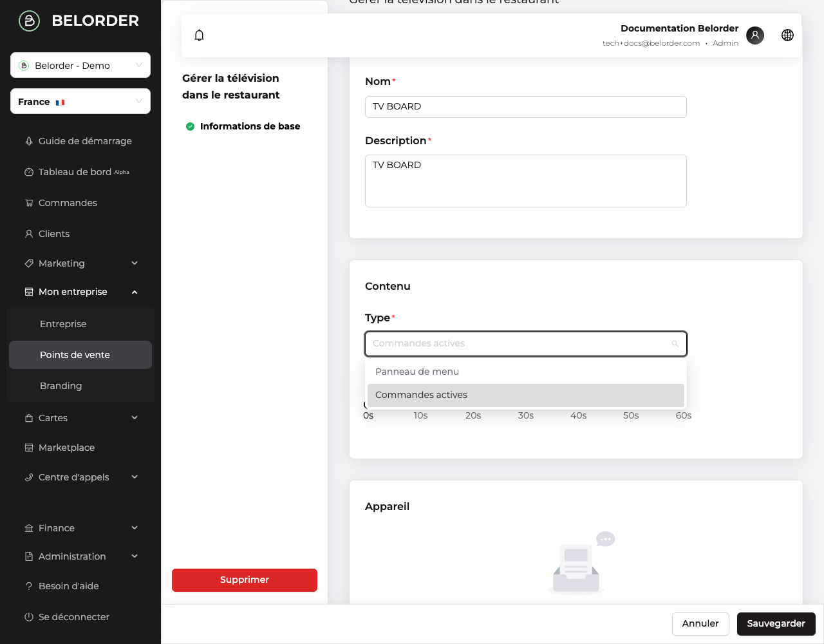Expand the Centre d'appels chevron
Image resolution: width=824 pixels, height=644 pixels.
point(135,477)
